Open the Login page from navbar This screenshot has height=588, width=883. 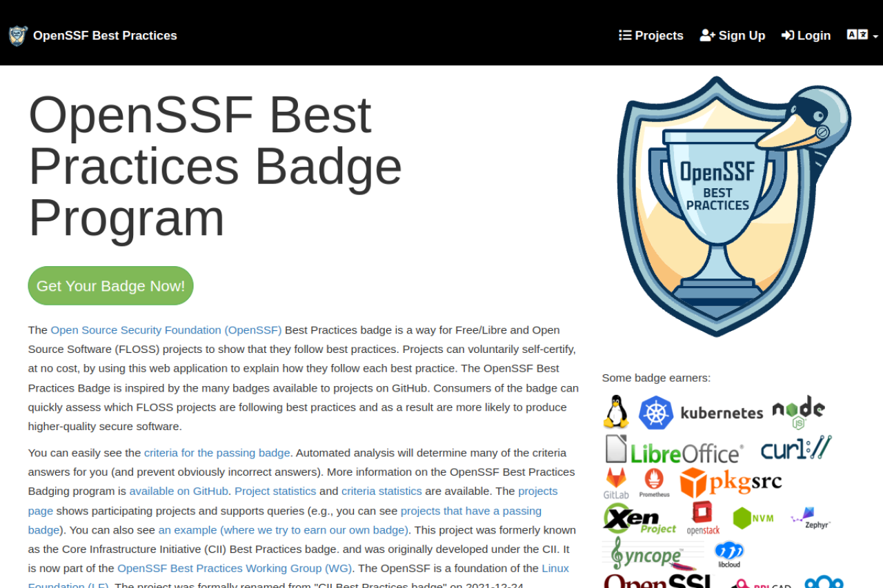(806, 35)
